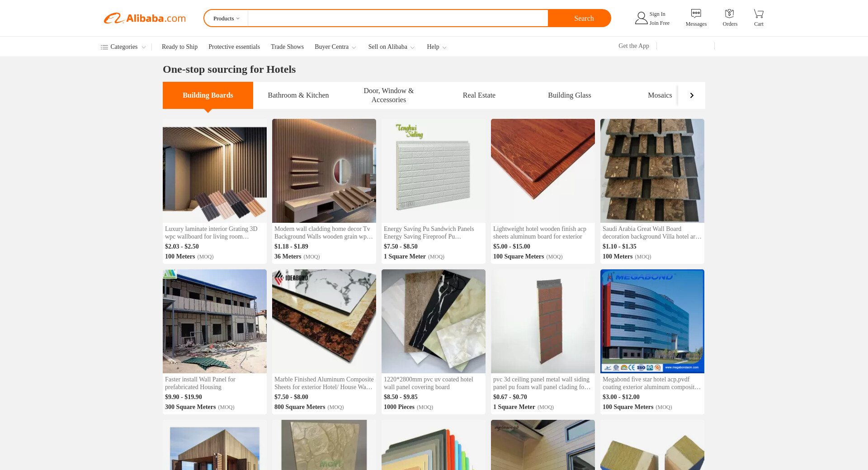
Task: Click the $8.50 - $9.85 price
Action: point(401,397)
